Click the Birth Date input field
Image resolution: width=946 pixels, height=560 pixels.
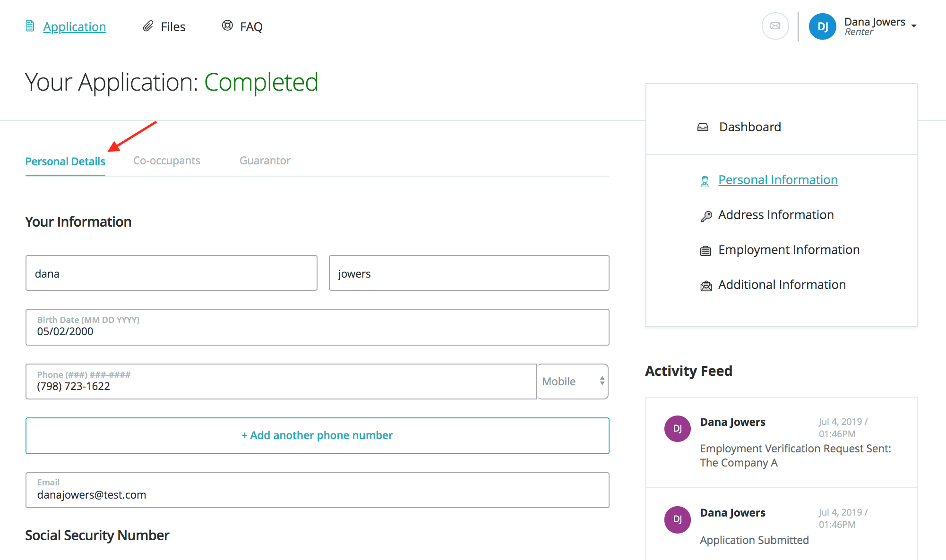(317, 327)
